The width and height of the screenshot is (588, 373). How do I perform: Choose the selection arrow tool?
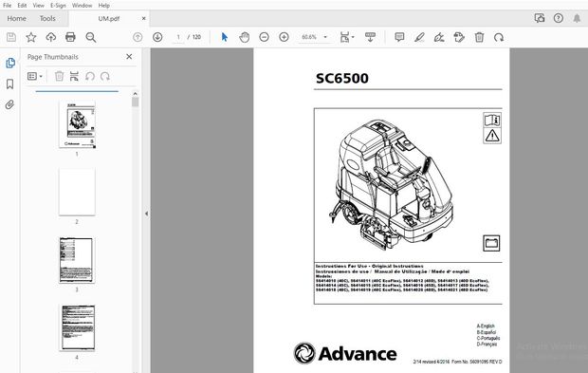pyautogui.click(x=224, y=37)
